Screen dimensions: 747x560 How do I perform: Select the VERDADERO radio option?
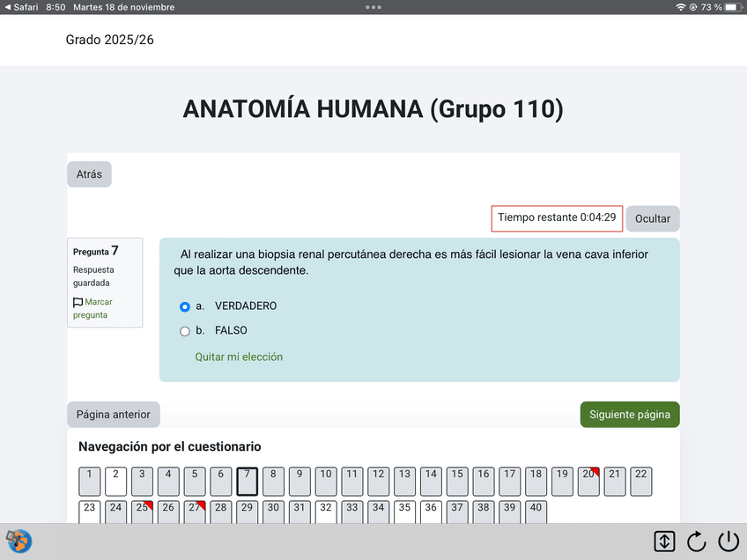(x=185, y=306)
